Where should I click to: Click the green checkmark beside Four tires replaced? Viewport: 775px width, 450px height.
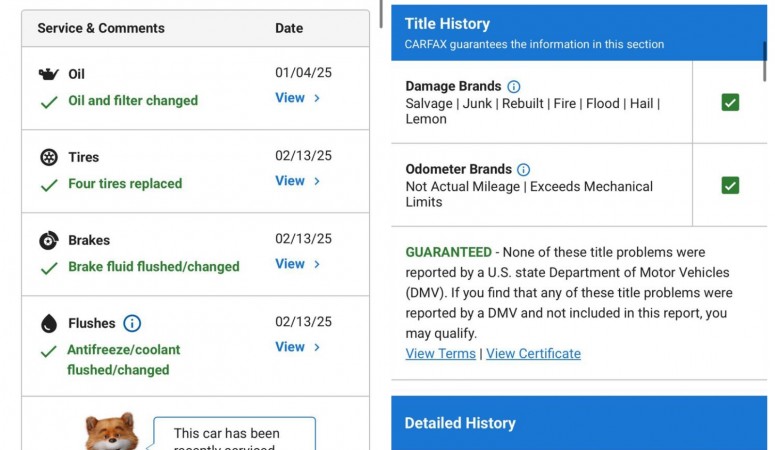48,185
